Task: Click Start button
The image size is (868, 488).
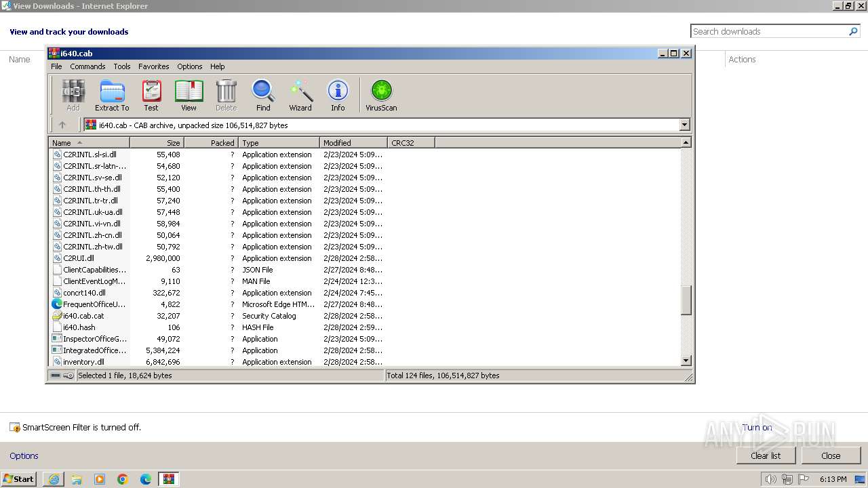Action: coord(19,479)
